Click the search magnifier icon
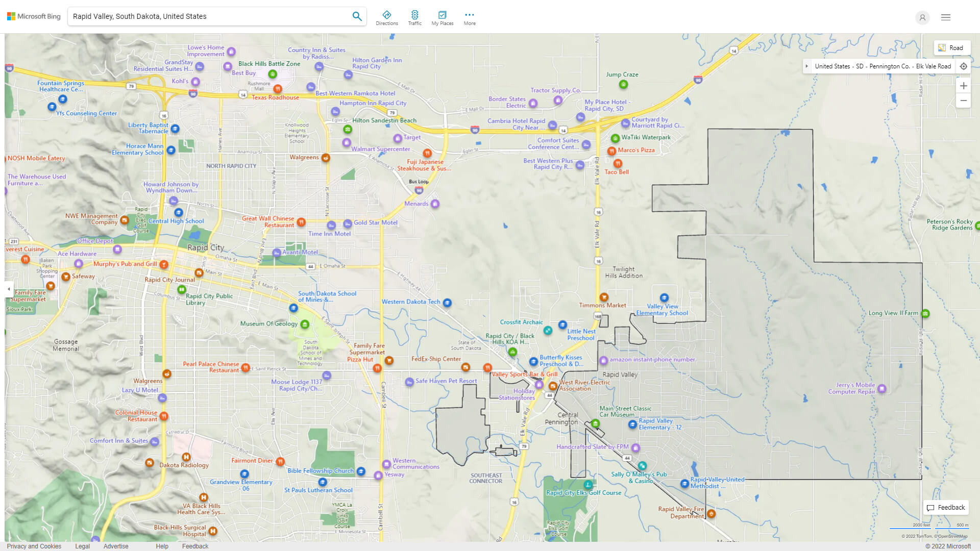980x551 pixels. pos(357,16)
